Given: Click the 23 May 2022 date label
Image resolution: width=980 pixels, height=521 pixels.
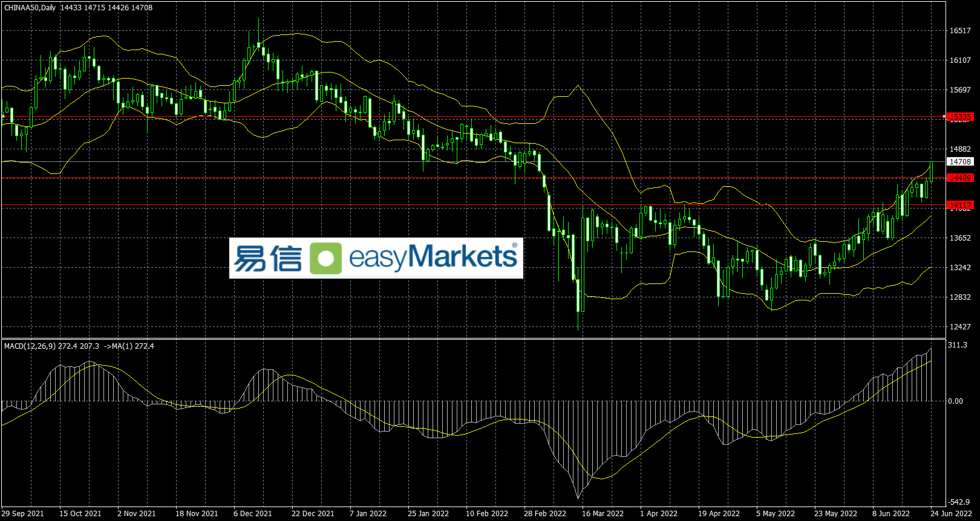Looking at the screenshot, I should pos(836,514).
